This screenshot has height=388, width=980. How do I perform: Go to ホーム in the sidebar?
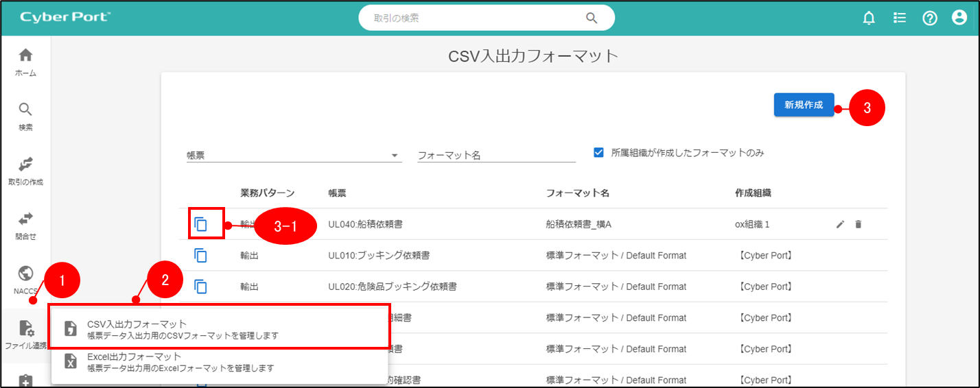click(x=25, y=62)
